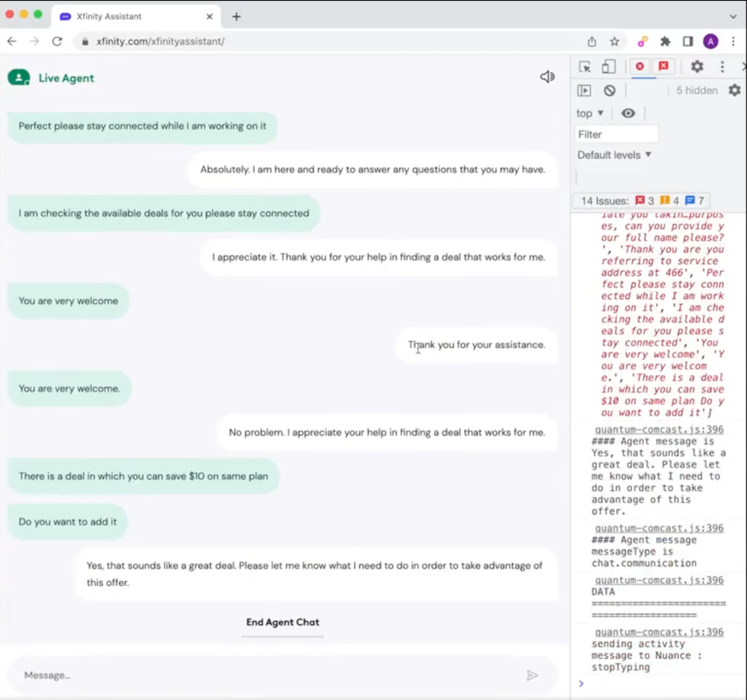Toggle chat sound with speaker icon
This screenshot has height=700, width=747.
[x=547, y=77]
